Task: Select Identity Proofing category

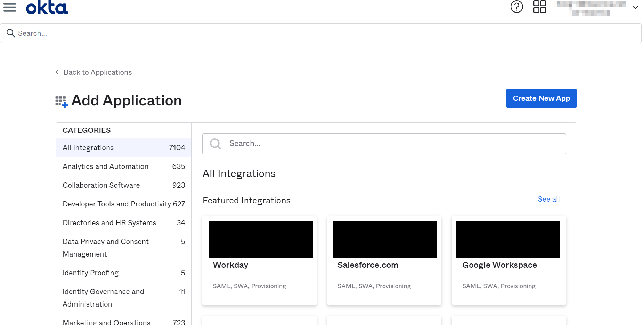Action: click(x=124, y=273)
